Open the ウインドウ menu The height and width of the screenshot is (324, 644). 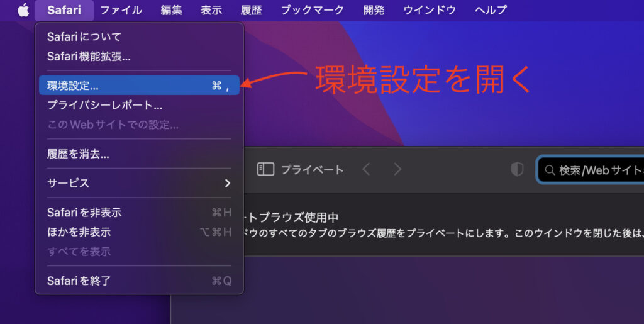coord(430,10)
